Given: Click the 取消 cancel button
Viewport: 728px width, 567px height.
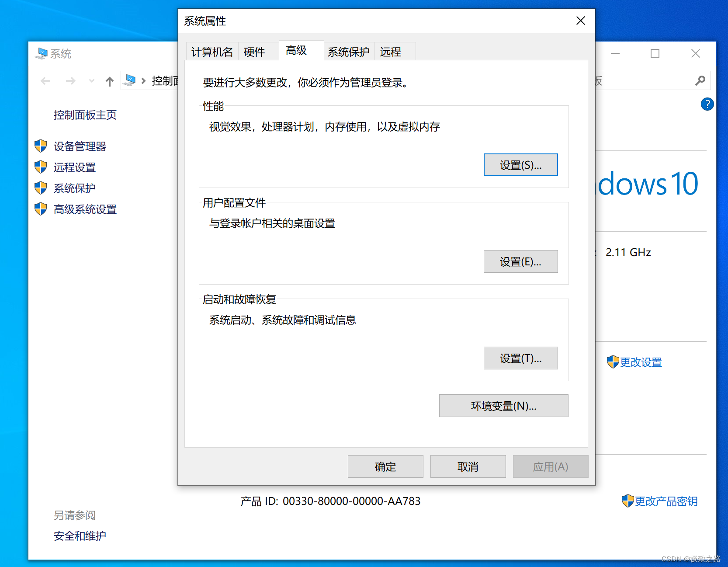Looking at the screenshot, I should (x=468, y=466).
